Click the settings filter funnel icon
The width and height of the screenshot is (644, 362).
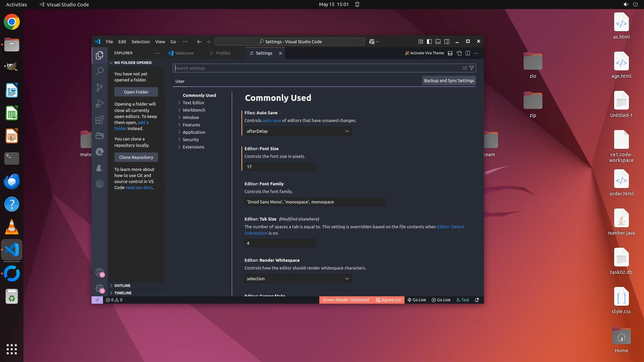[472, 68]
